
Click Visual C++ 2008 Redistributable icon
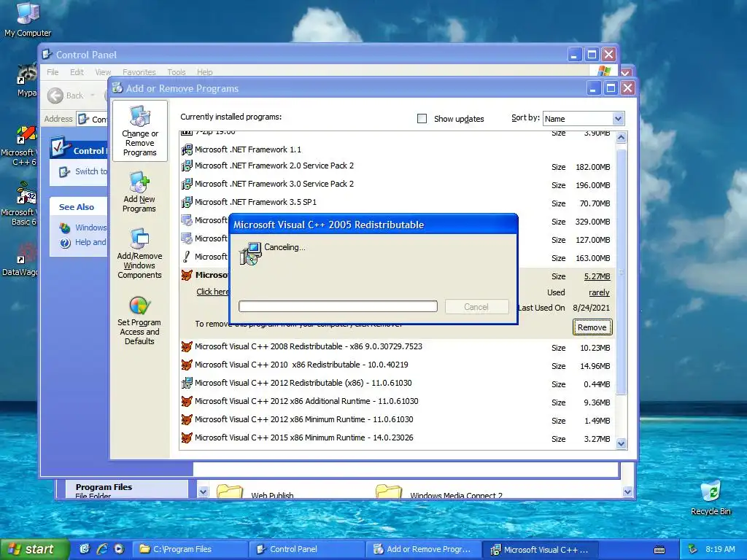(x=187, y=346)
